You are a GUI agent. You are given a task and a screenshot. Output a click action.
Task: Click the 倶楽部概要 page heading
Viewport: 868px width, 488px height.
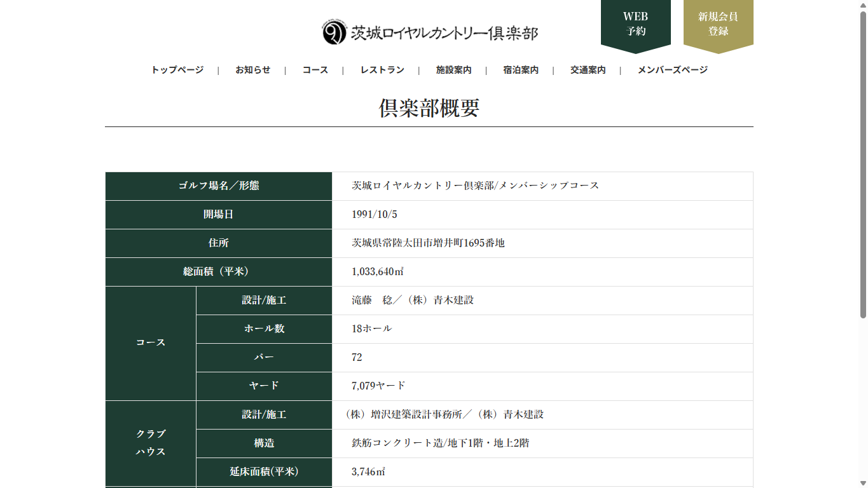[x=429, y=108]
